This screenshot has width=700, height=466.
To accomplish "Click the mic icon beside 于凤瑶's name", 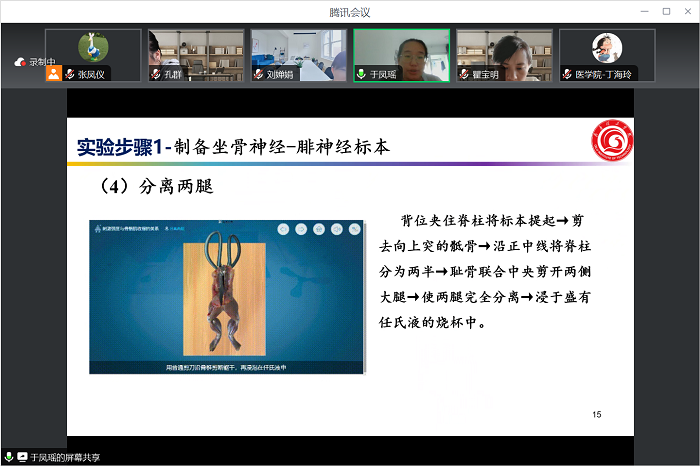I will tap(361, 74).
